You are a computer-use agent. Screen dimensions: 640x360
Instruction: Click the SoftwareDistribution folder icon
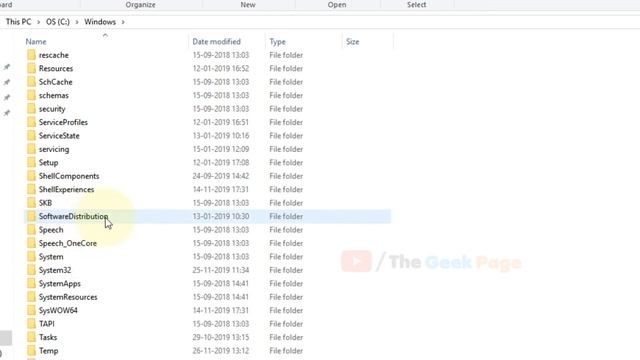[x=31, y=217]
